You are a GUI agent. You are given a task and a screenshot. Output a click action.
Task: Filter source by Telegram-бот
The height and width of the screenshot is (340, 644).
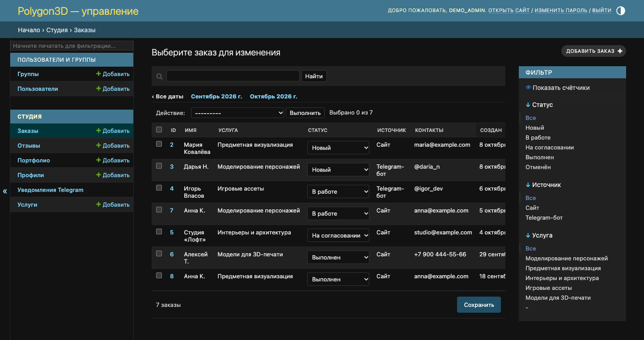point(544,218)
